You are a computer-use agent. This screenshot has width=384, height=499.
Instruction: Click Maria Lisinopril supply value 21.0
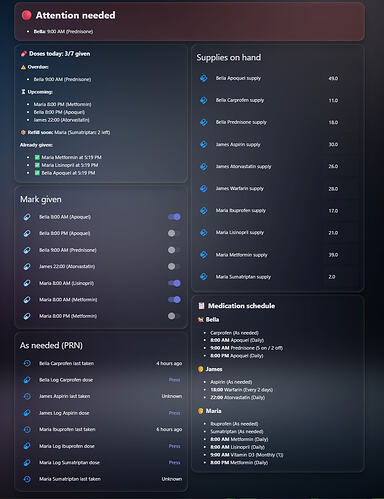click(333, 233)
